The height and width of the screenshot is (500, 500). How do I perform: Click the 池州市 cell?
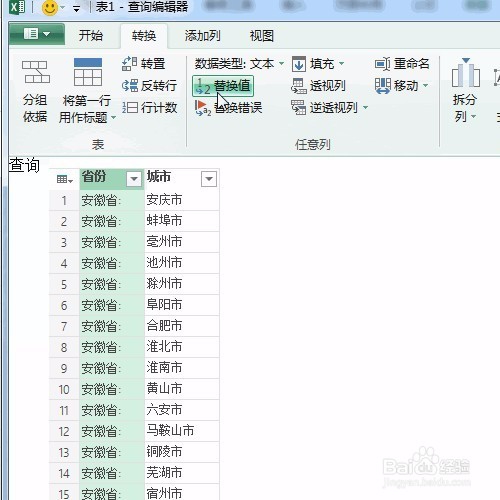[182, 263]
